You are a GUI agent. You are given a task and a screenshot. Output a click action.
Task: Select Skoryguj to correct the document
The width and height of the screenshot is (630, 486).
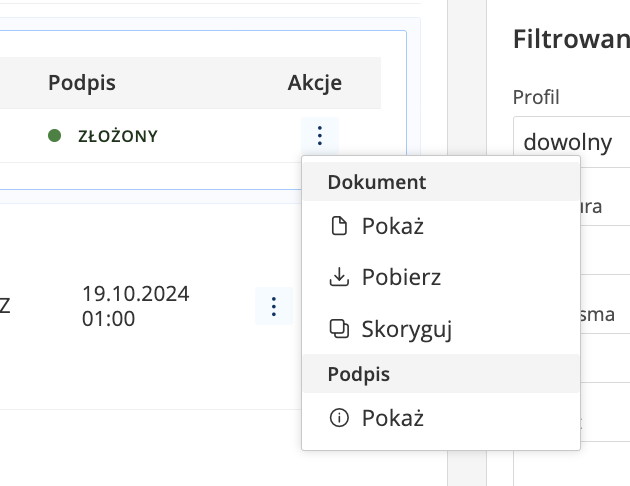(x=441, y=329)
